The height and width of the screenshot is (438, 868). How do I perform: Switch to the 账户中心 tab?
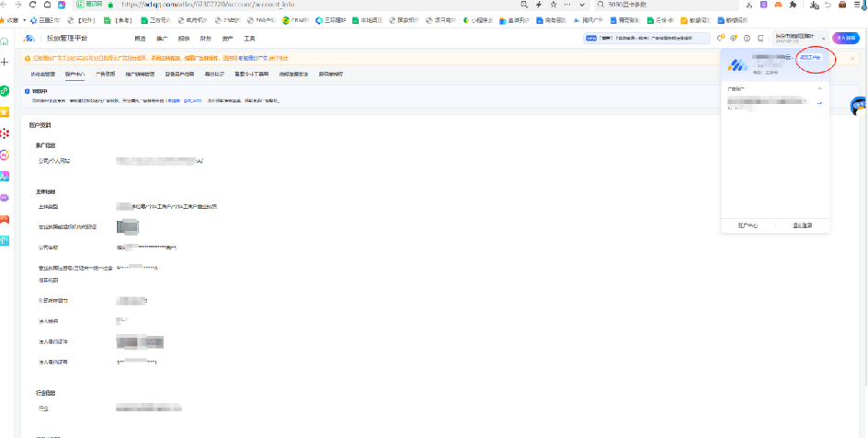pyautogui.click(x=74, y=74)
